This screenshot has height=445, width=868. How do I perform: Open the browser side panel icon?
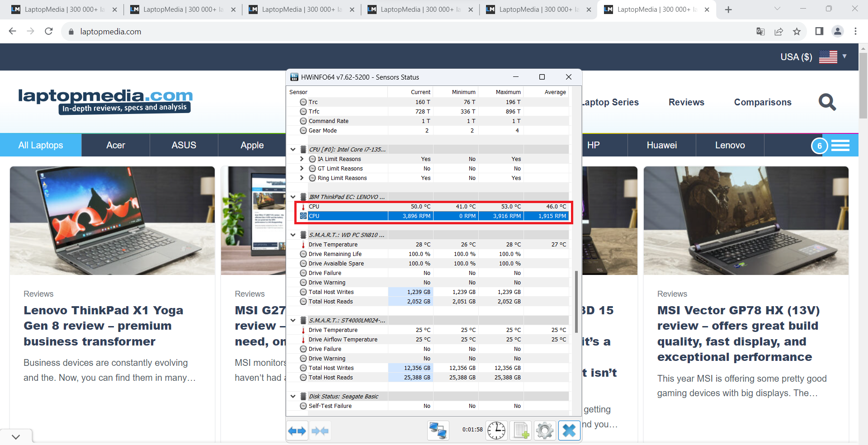819,31
